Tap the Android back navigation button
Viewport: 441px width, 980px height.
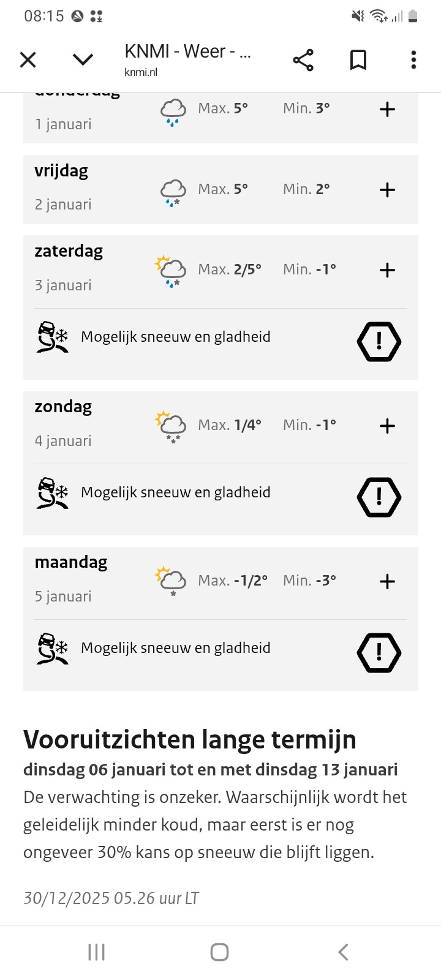[x=344, y=952]
